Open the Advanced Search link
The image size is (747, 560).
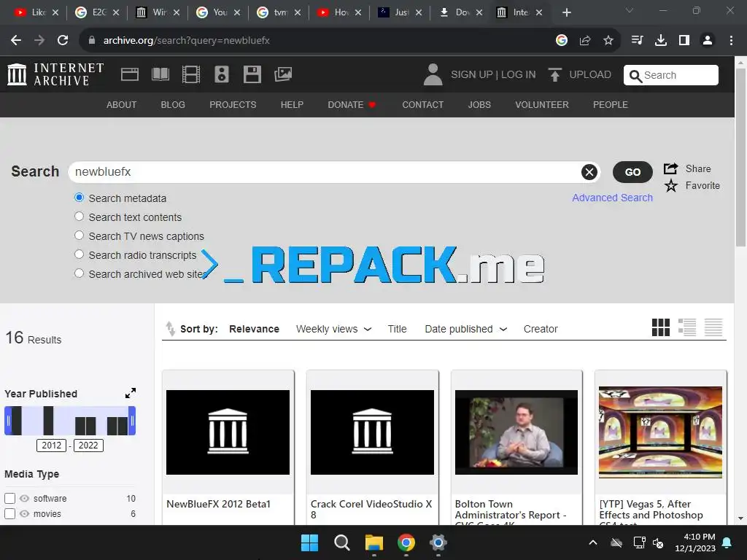[x=612, y=198]
